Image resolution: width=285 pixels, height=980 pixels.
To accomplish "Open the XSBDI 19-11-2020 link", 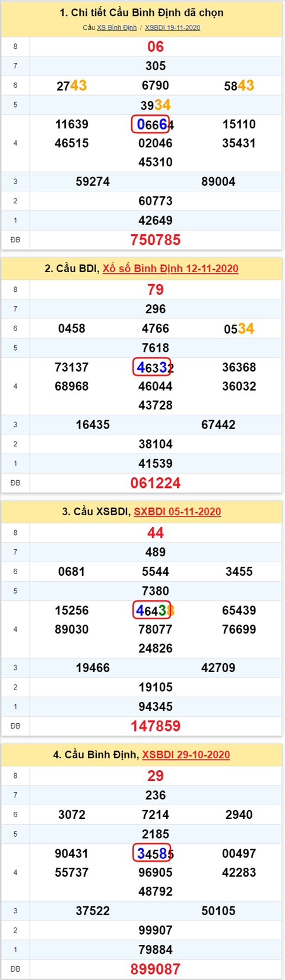I will coord(173,27).
